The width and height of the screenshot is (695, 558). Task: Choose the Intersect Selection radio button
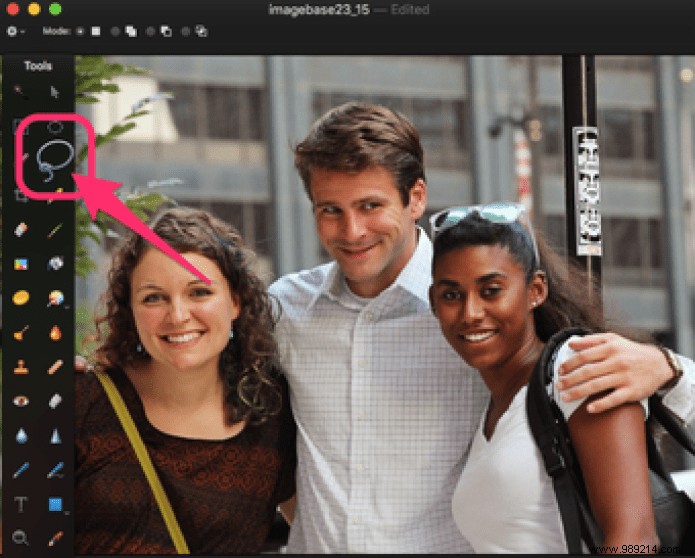185,31
